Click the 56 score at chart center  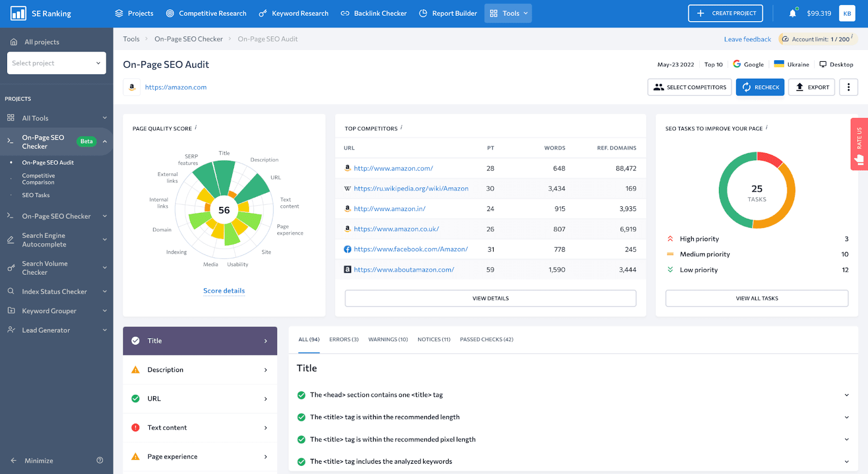click(224, 210)
